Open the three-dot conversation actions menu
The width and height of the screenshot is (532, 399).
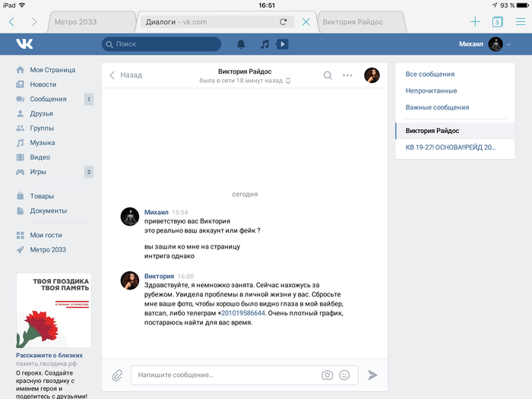[348, 75]
